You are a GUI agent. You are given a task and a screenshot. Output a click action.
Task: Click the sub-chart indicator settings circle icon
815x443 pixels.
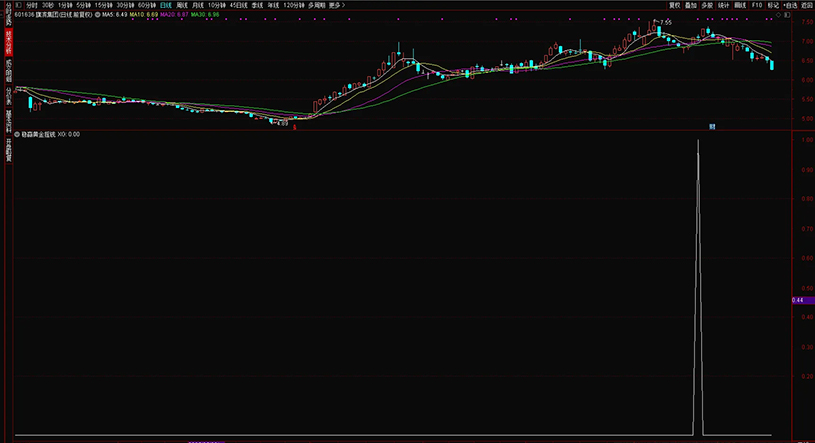pos(17,134)
